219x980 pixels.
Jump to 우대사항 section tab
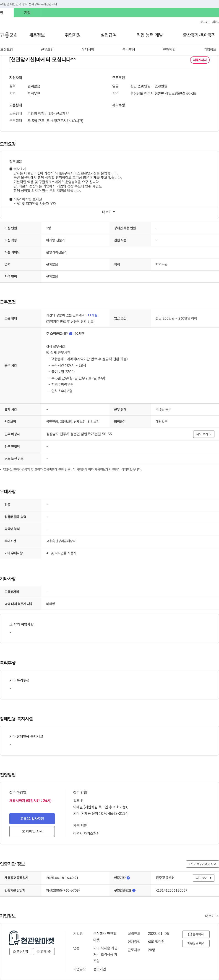click(x=88, y=49)
